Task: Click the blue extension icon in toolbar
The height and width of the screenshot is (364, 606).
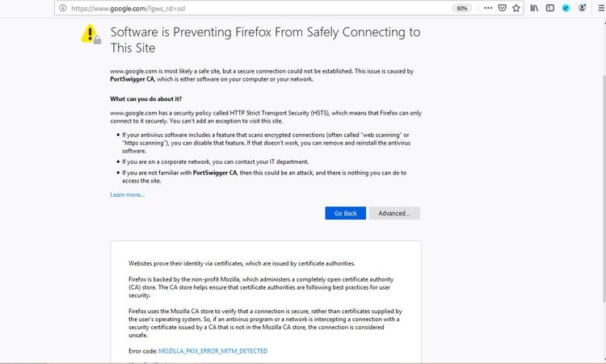Action: point(566,8)
